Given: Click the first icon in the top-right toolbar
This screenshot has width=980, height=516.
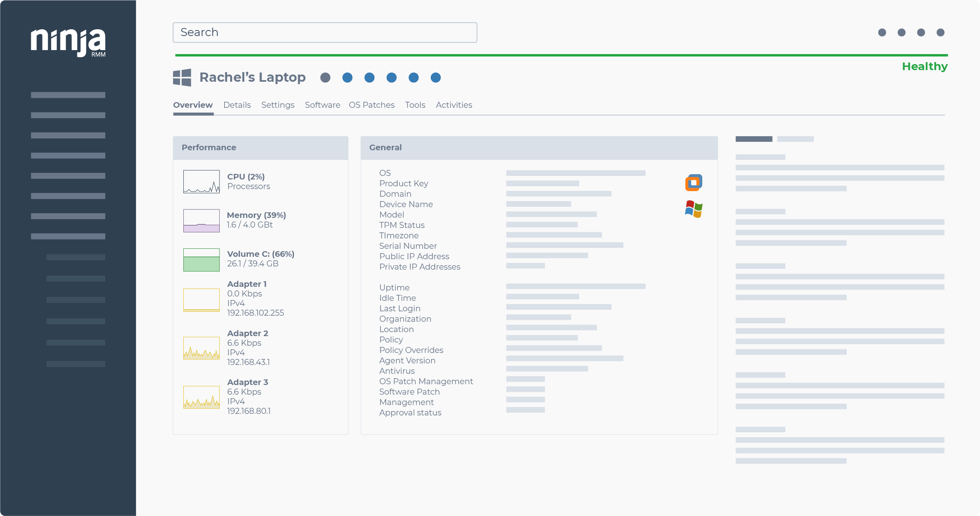Looking at the screenshot, I should pos(882,33).
